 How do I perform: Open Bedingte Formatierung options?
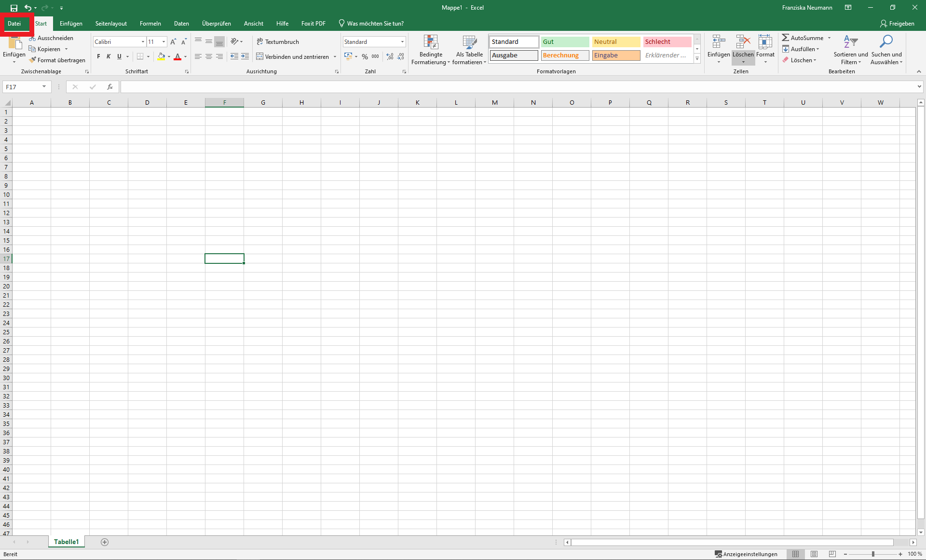[430, 50]
